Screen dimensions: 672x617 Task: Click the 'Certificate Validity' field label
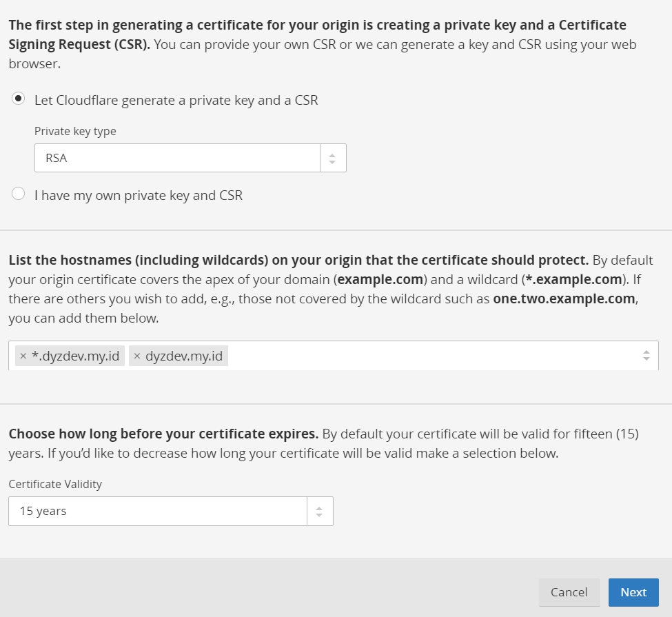(55, 484)
